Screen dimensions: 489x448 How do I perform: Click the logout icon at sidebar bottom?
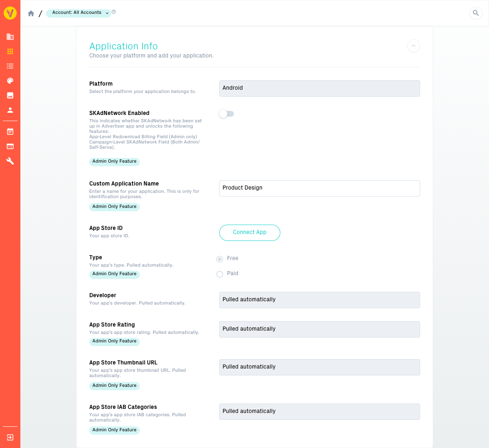pyautogui.click(x=10, y=437)
